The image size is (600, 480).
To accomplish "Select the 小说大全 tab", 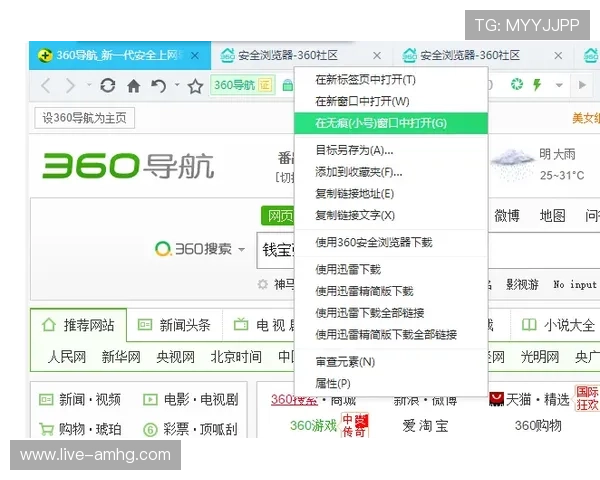I will (558, 325).
